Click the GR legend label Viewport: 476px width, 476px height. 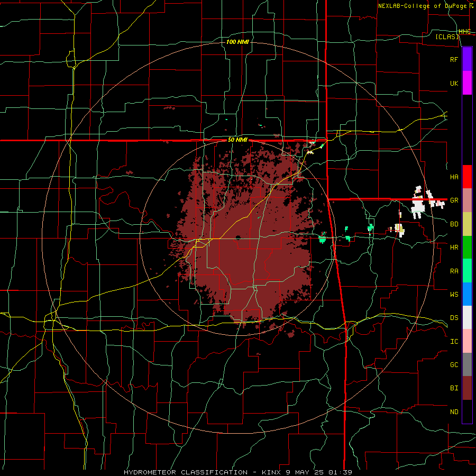coord(454,200)
